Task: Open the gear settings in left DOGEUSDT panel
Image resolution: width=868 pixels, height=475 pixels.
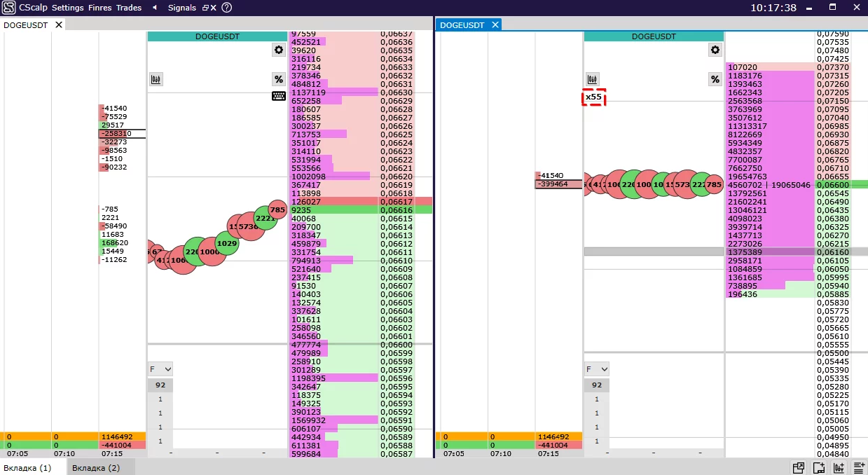Action: click(x=279, y=50)
